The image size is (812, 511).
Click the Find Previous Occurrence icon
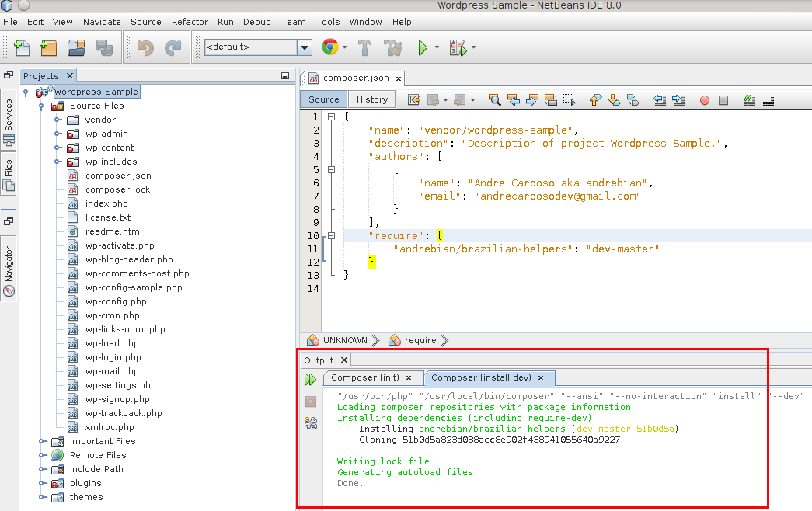pyautogui.click(x=513, y=100)
